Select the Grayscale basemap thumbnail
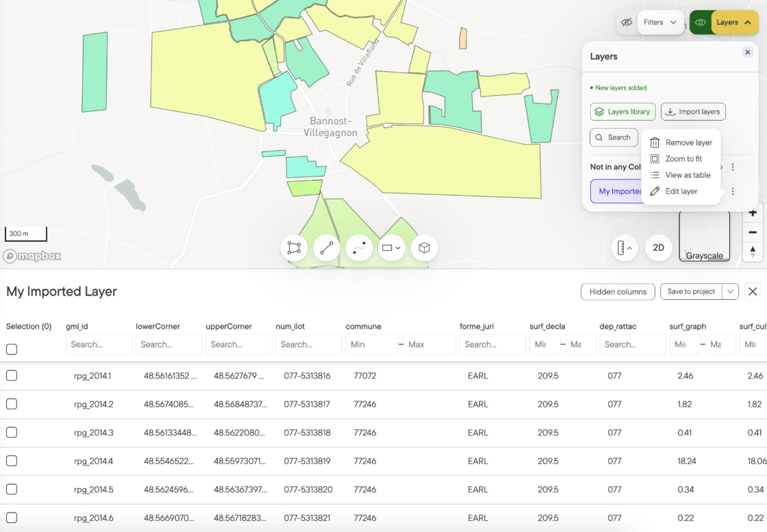 705,236
